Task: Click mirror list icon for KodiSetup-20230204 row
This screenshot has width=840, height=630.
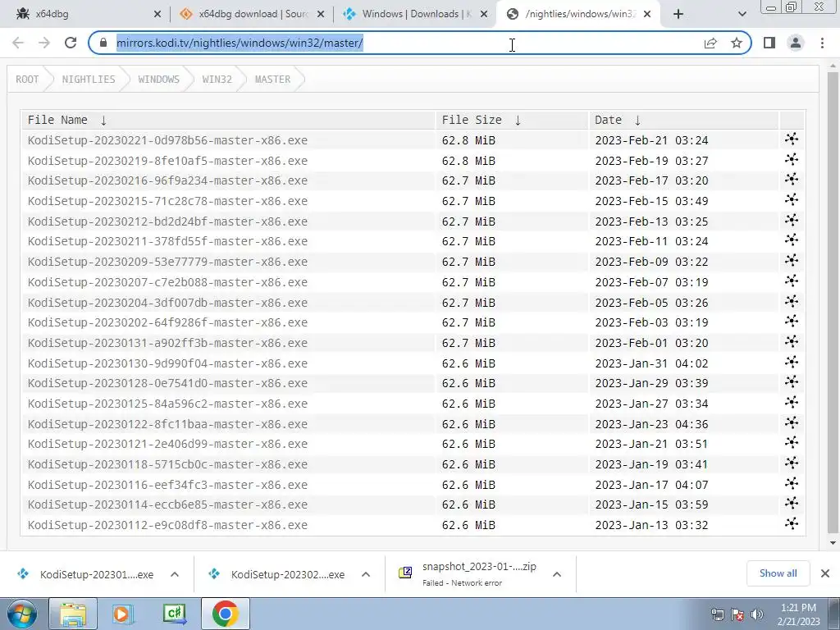Action: 792,301
